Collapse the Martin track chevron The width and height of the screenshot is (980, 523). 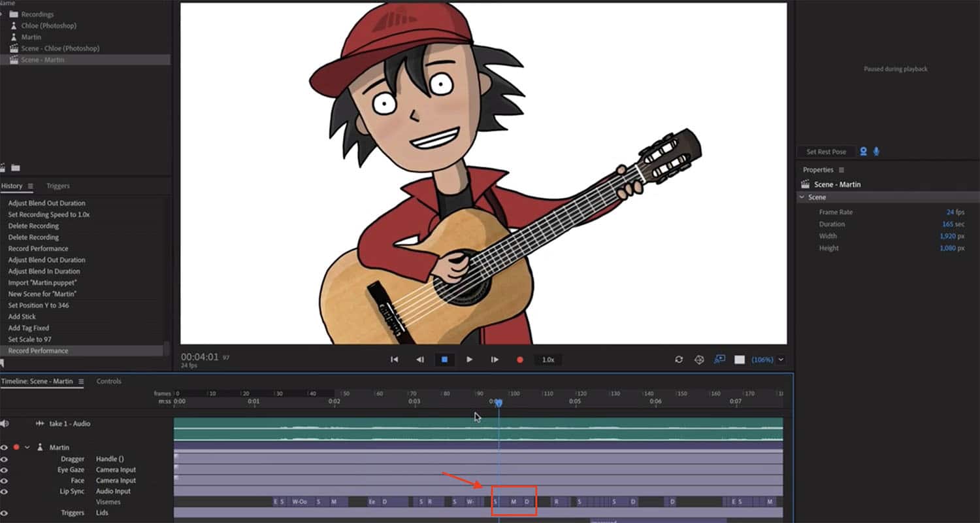27,448
